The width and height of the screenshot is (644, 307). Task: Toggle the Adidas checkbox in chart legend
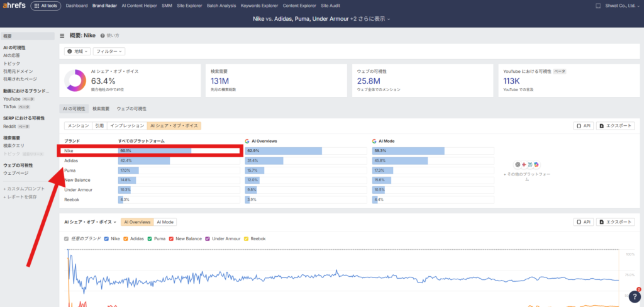126,239
